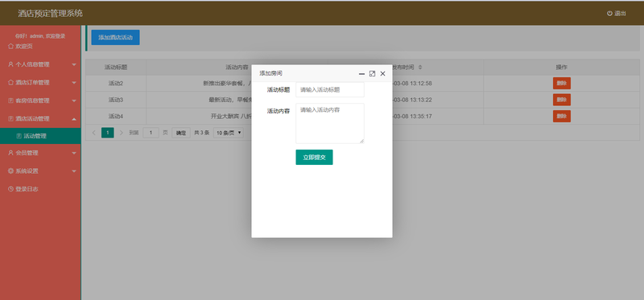
Task: Click the user icon beside 个人信息管理
Action: [x=10, y=64]
